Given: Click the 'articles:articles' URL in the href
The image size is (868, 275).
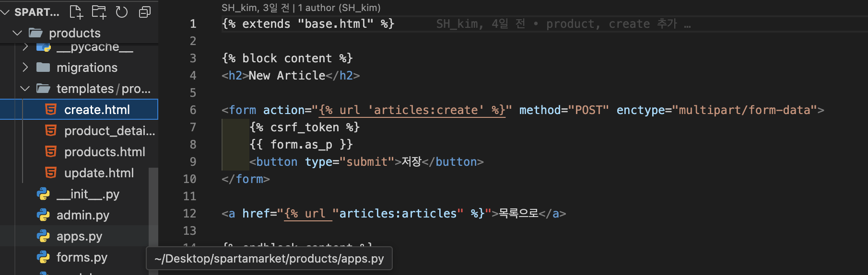Looking at the screenshot, I should [x=398, y=214].
